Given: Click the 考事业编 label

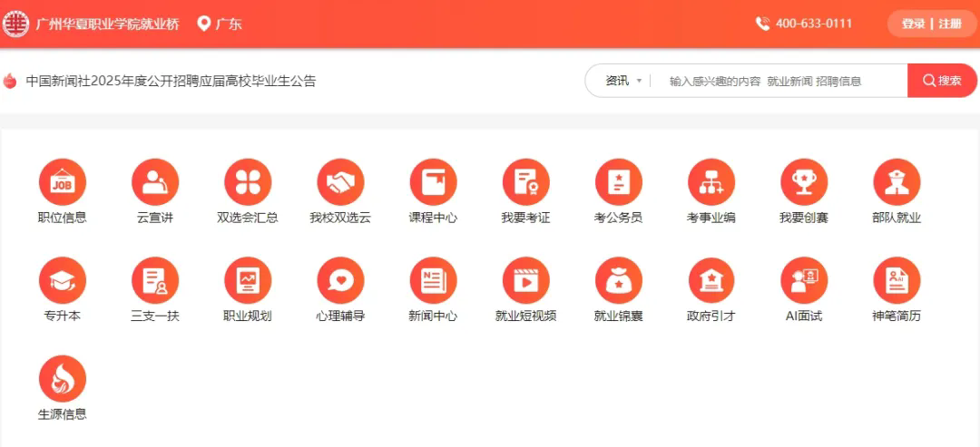Looking at the screenshot, I should 711,218.
